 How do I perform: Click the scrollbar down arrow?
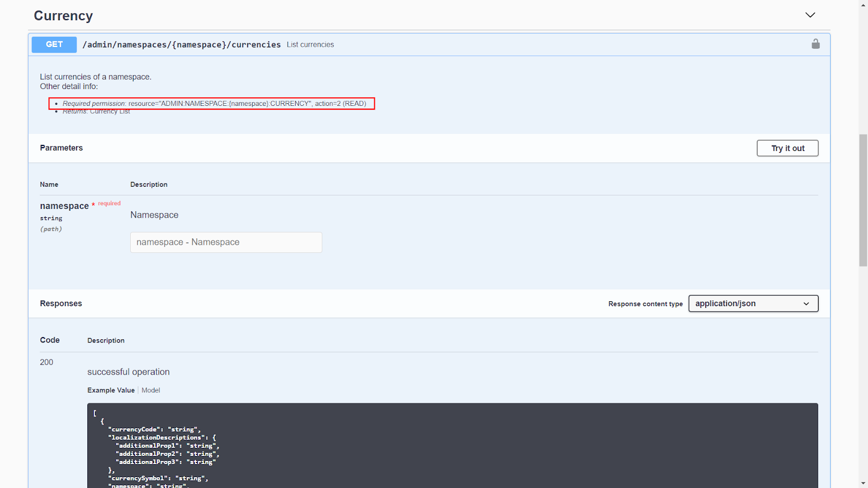[863, 483]
